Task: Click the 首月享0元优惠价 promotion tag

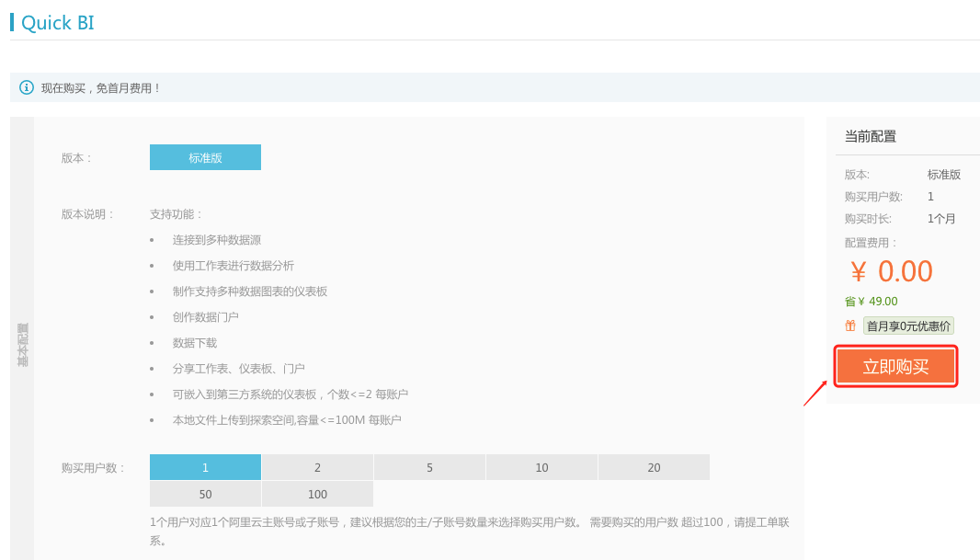Action: 908,326
